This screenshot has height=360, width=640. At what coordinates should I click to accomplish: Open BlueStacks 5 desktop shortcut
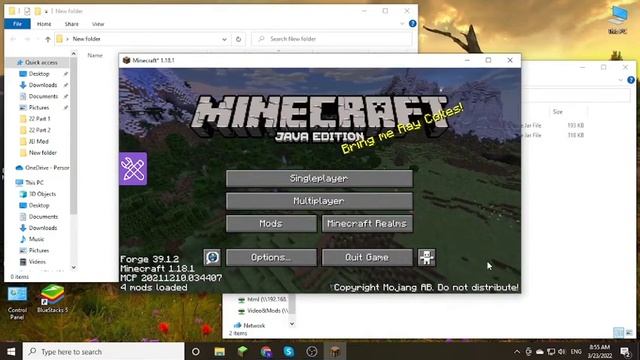[x=52, y=299]
